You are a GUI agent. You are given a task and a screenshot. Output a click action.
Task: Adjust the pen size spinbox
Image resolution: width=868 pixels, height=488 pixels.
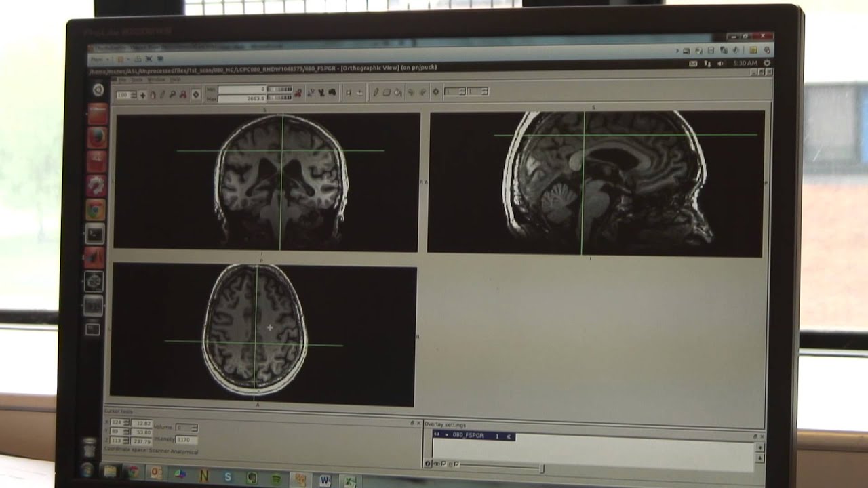pyautogui.click(x=454, y=91)
